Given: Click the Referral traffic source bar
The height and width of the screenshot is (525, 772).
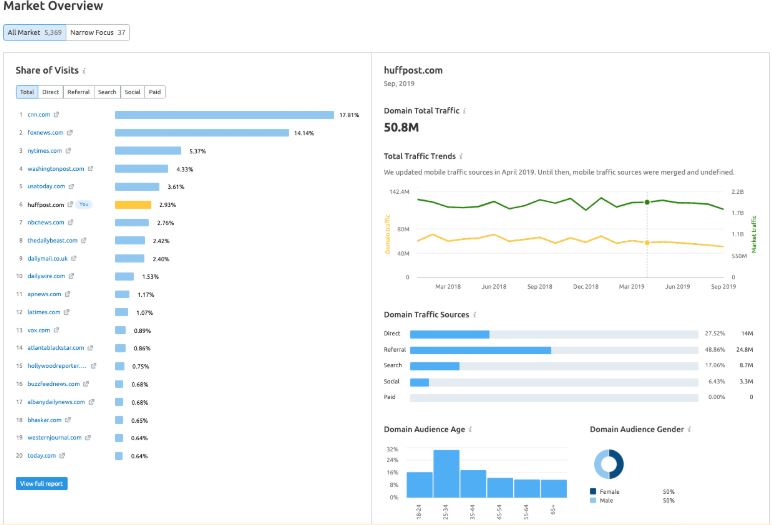Looking at the screenshot, I should 481,350.
